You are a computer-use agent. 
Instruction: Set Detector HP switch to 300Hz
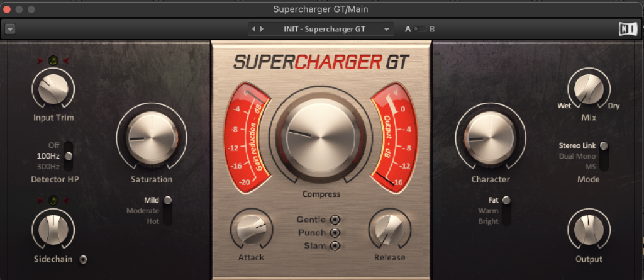point(48,167)
